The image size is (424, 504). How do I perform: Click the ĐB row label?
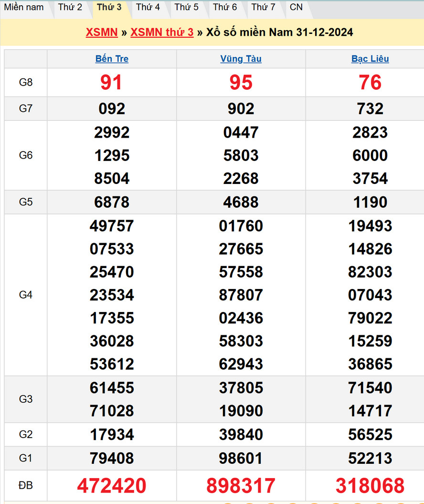(26, 485)
